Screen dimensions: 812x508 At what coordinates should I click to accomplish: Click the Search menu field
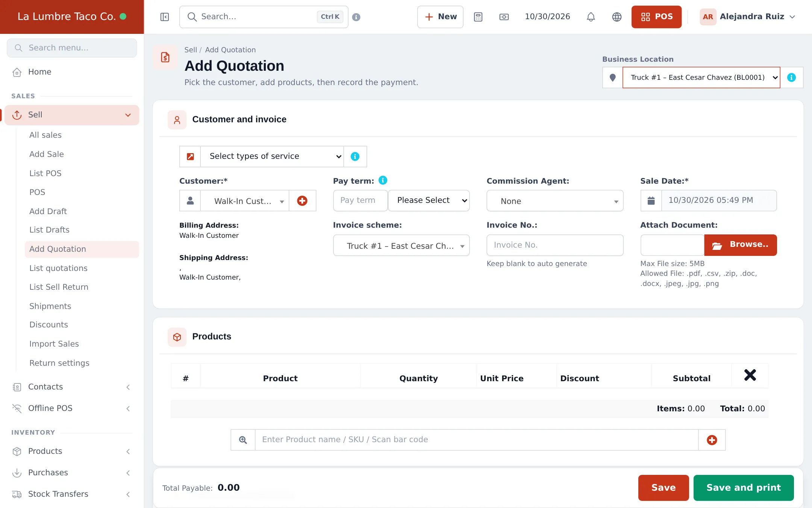click(72, 48)
